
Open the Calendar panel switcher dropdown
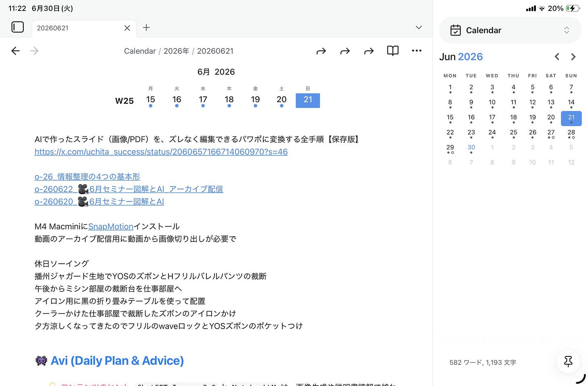pyautogui.click(x=510, y=30)
